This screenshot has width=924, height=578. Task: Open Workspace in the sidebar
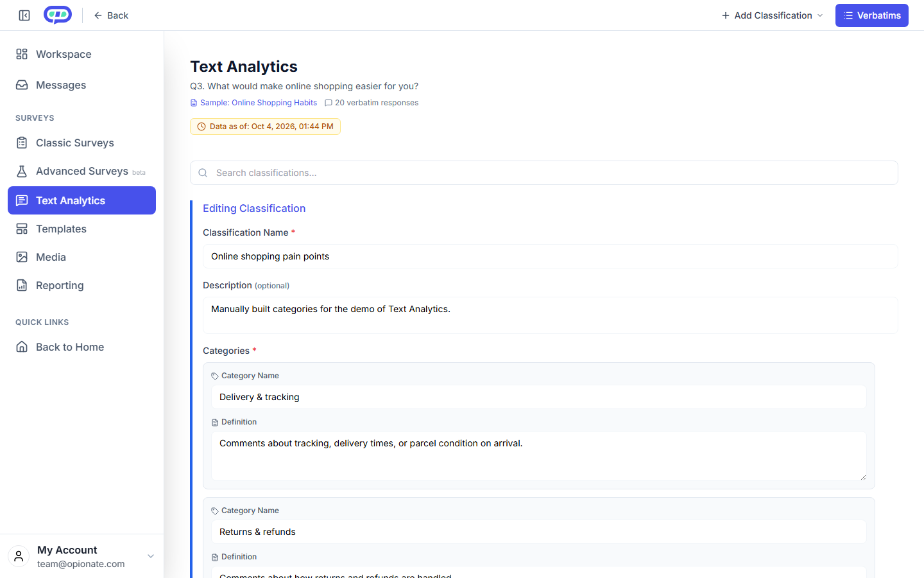pyautogui.click(x=81, y=54)
